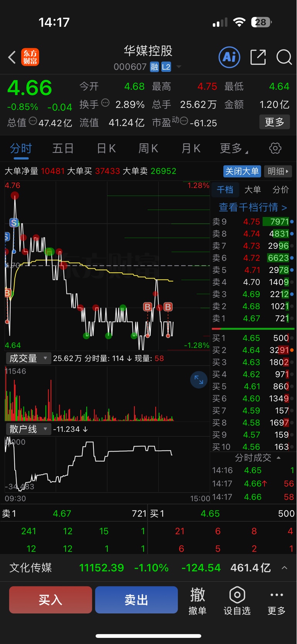The width and height of the screenshot is (297, 644).
Task: Tap the 更多 stats button
Action: [x=275, y=122]
